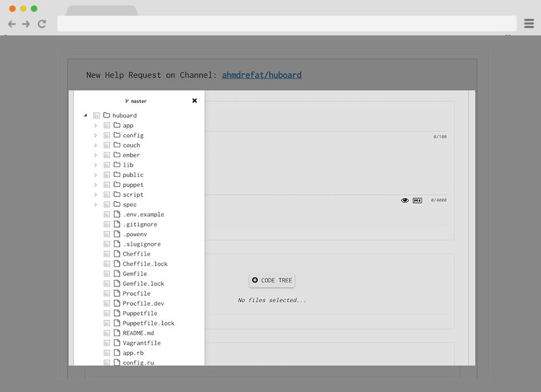Viewport: 541px width, 392px height.
Task: Select the config.ru file name
Action: tap(139, 363)
